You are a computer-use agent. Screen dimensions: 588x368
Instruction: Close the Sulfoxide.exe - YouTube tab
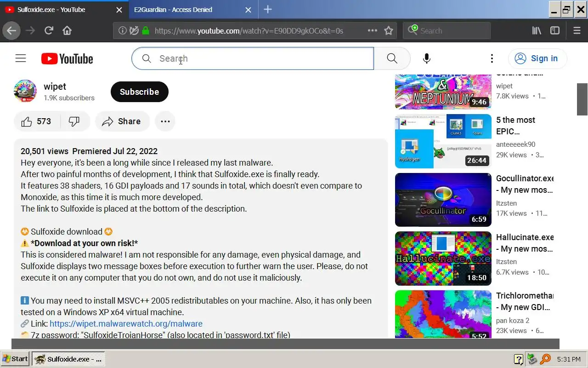pyautogui.click(x=119, y=10)
